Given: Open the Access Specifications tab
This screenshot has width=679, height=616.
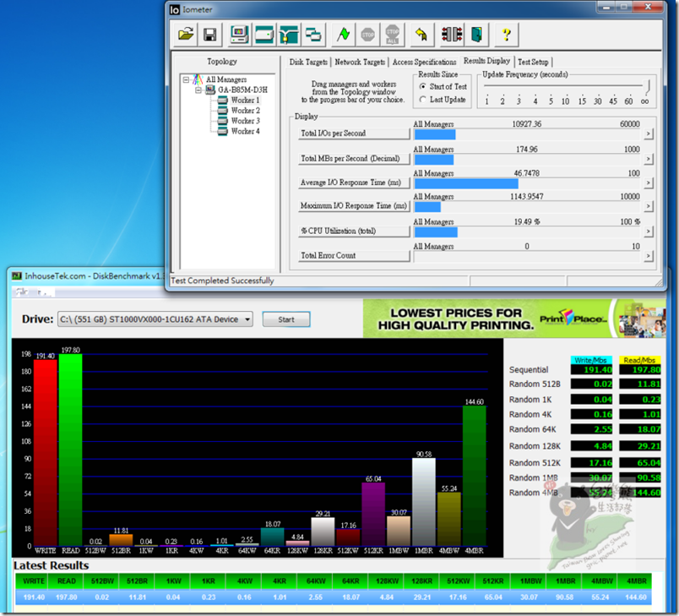Looking at the screenshot, I should tap(424, 62).
